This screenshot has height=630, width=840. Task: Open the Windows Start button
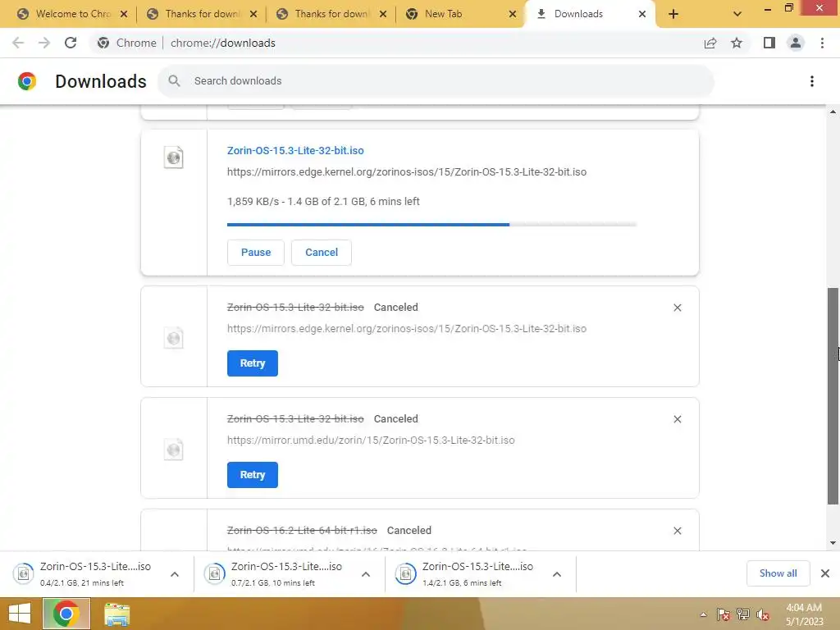click(20, 614)
